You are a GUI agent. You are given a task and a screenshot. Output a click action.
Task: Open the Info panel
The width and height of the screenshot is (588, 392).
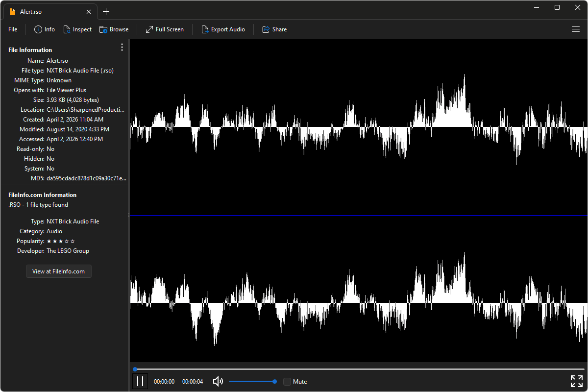44,29
